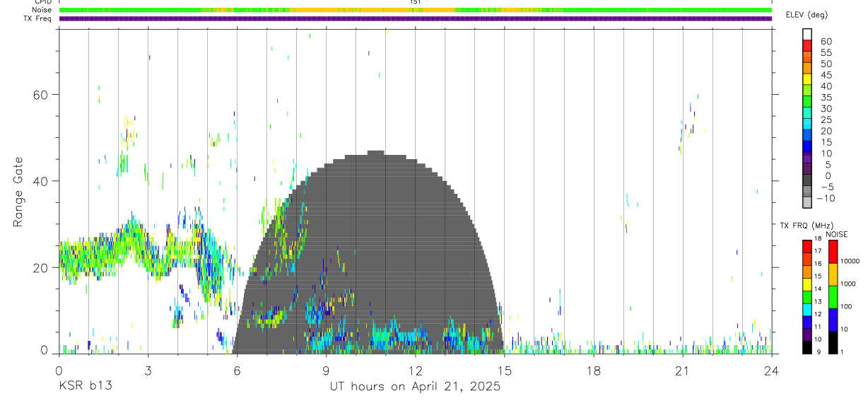Screen dimensions: 868x401
Task: Click the 'NOISE' legend title
Action: [837, 234]
